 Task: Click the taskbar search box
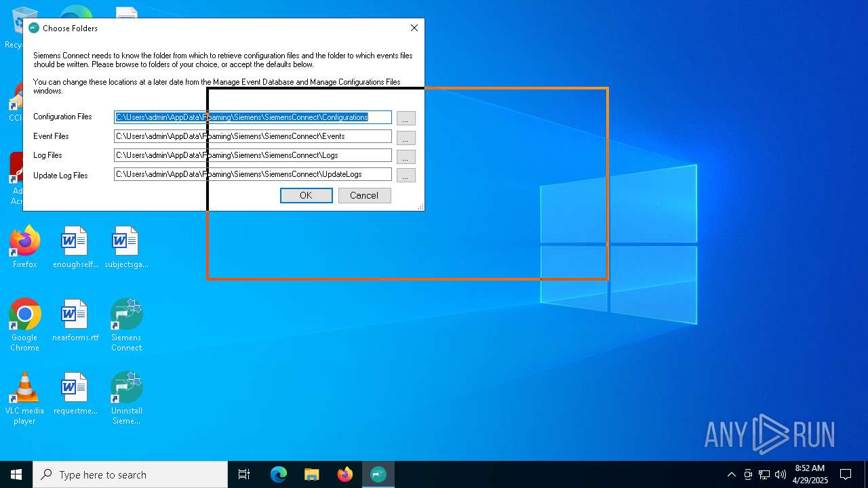pyautogui.click(x=130, y=474)
